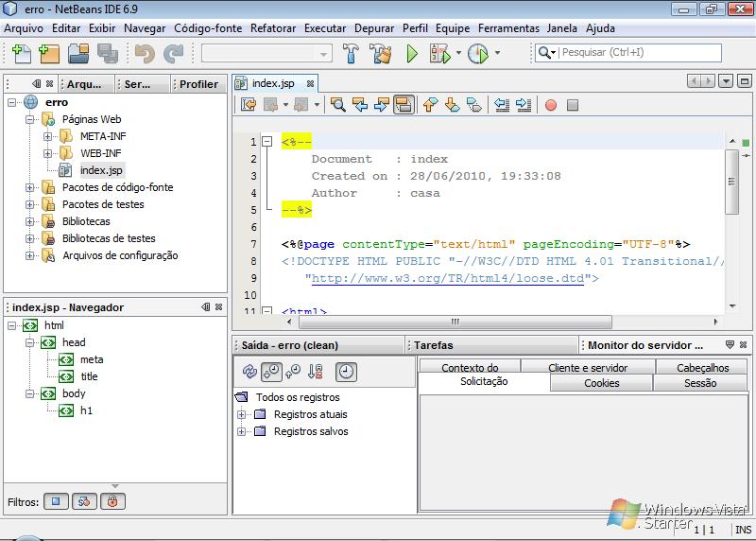Image resolution: width=756 pixels, height=541 pixels.
Task: Click the Undo arrow icon
Action: pos(144,54)
